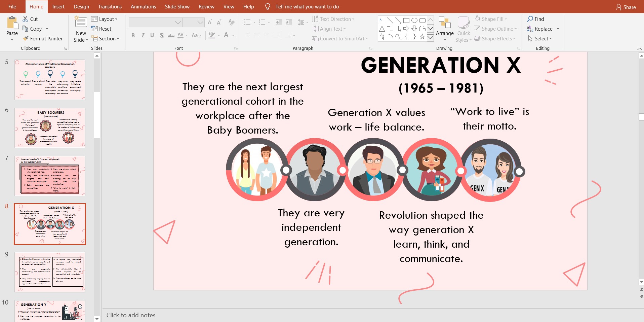Open the Slide Show tab
This screenshot has width=644, height=322.
point(177,7)
